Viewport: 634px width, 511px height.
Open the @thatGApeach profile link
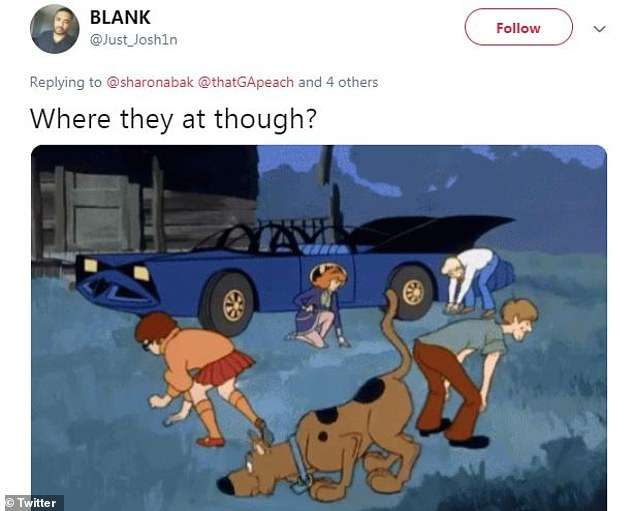(246, 82)
